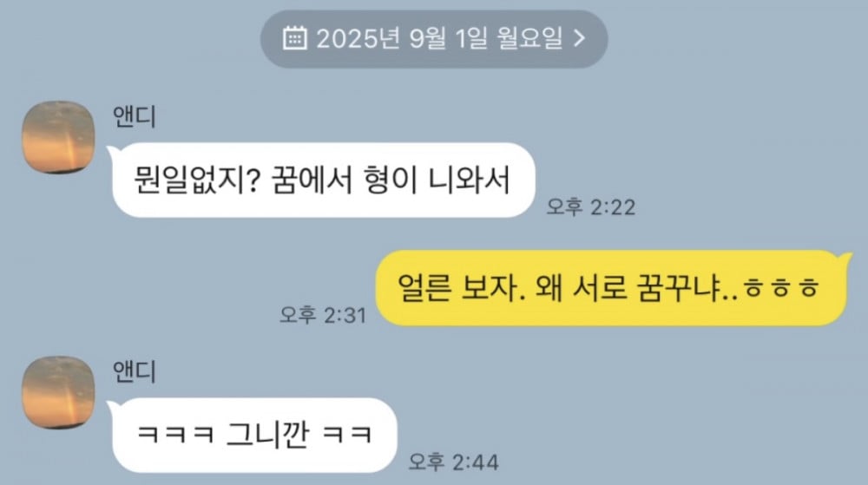This screenshot has height=485, width=868.
Task: Click the ㅎㅎㅎ text in the yellow bubble
Action: click(780, 288)
